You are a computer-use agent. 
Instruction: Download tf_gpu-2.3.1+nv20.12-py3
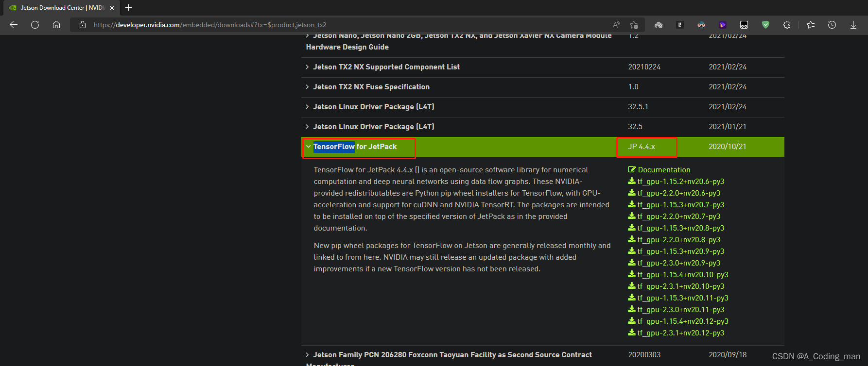tap(676, 333)
